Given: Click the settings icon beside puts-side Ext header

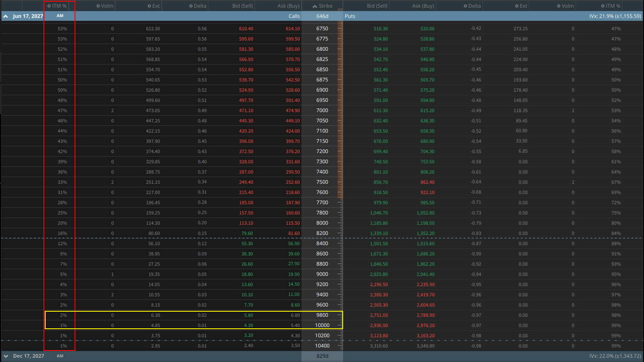Looking at the screenshot, I should pyautogui.click(x=517, y=6).
